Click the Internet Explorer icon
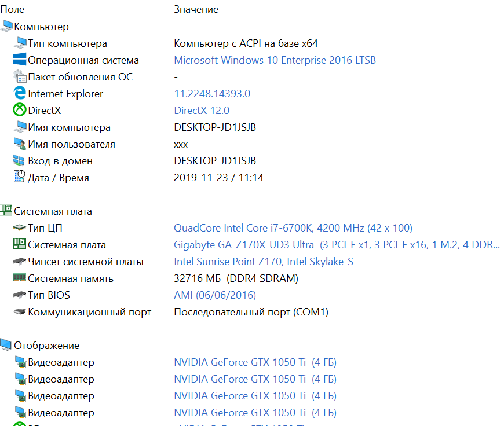This screenshot has width=504, height=426. click(x=20, y=93)
